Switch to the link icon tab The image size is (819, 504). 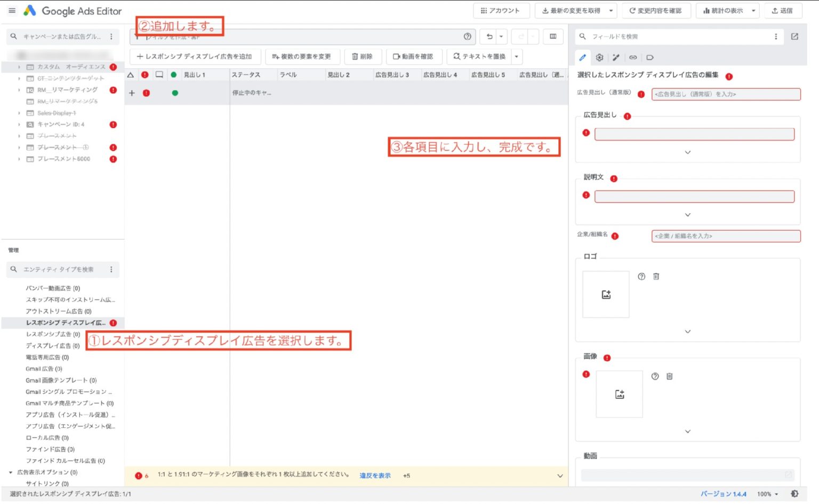(633, 58)
